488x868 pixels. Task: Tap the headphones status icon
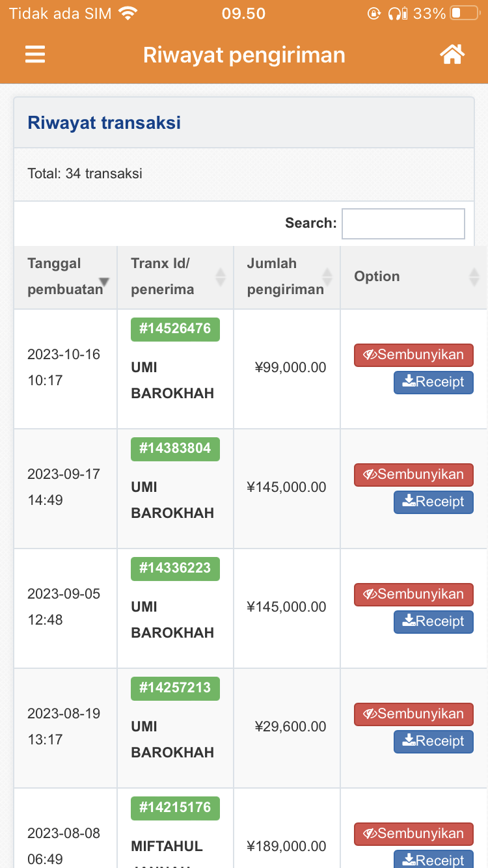pyautogui.click(x=398, y=13)
